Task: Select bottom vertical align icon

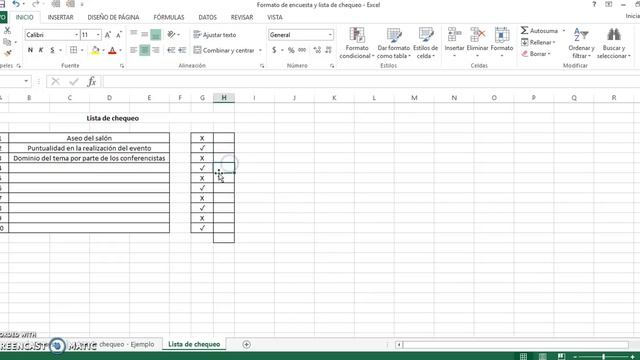Action: tap(156, 35)
